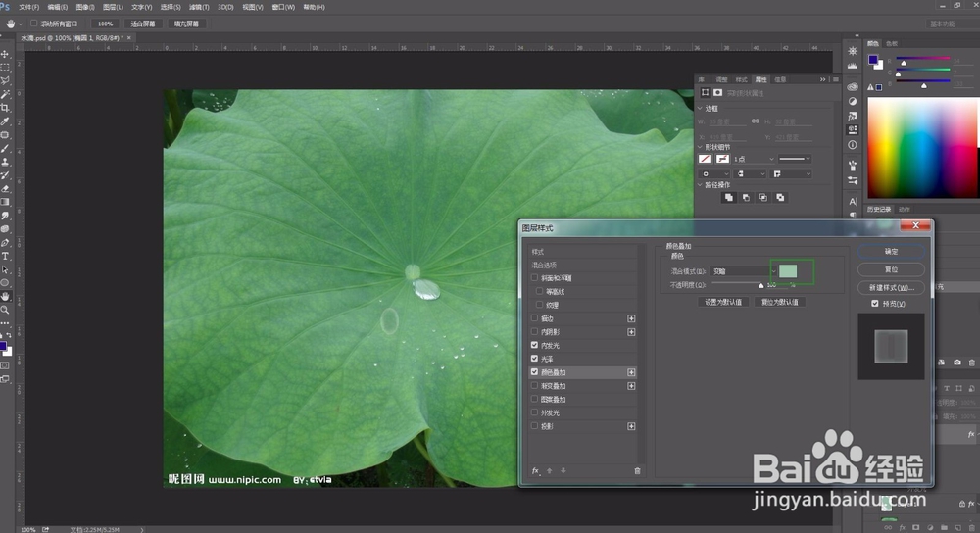Open the stroke line cap dropdown
Image resolution: width=980 pixels, height=533 pixels.
750,174
